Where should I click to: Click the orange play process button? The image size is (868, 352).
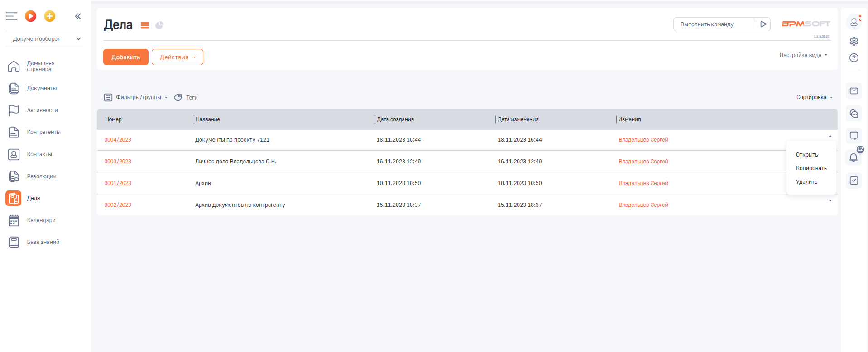coord(31,16)
